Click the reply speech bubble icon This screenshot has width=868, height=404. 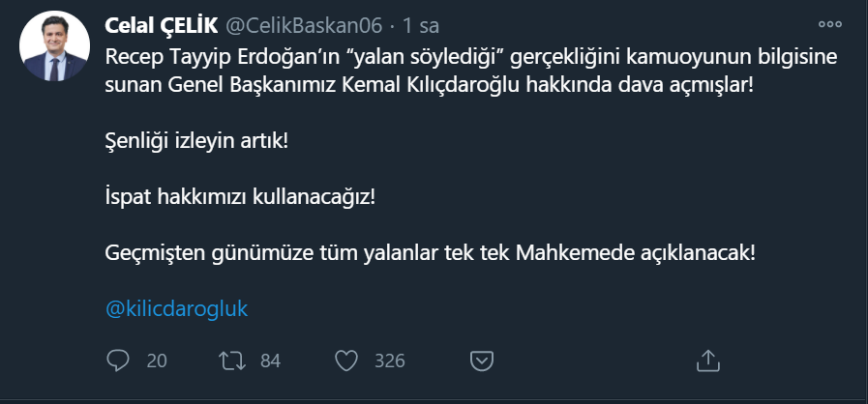pos(118,361)
